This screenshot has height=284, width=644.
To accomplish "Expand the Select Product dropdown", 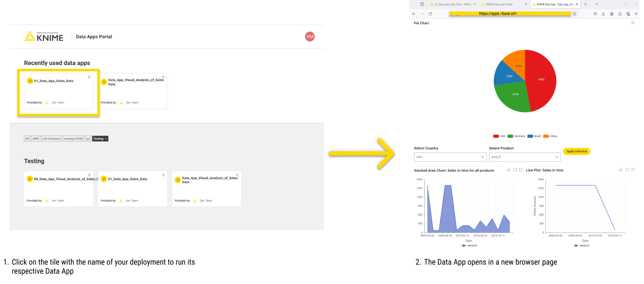I will click(x=524, y=157).
